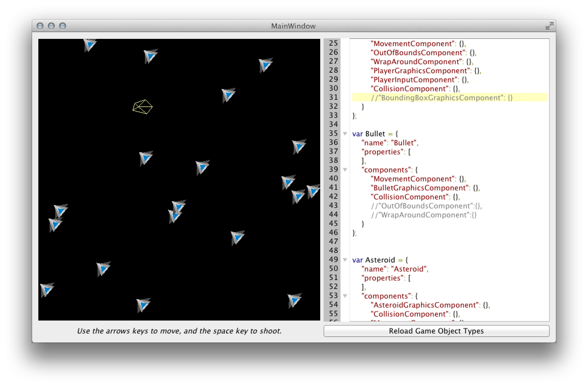Fold Asteroid 'components' block at line 53
Screen dimensions: 588x387
click(345, 296)
